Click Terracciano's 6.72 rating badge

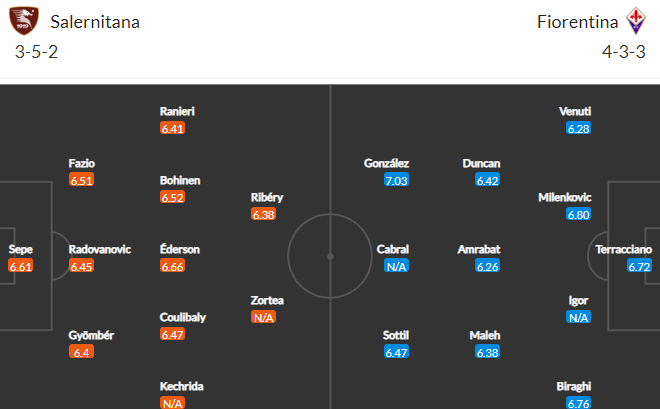[x=639, y=266]
